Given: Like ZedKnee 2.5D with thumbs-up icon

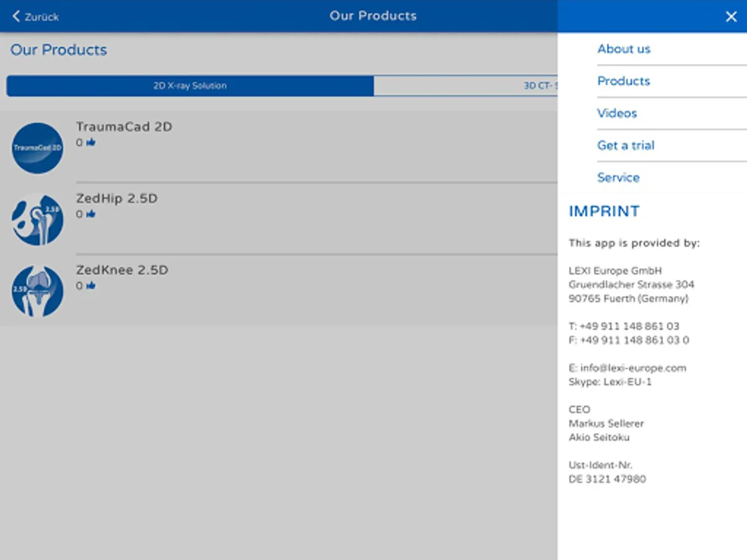Looking at the screenshot, I should click(x=91, y=286).
